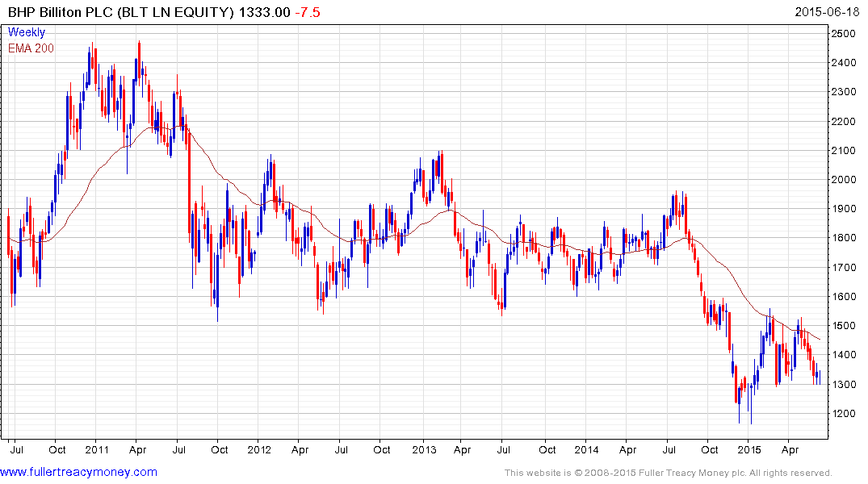Click the 2011 year label on time axis
Image resolution: width=868 pixels, height=484 pixels.
click(97, 449)
